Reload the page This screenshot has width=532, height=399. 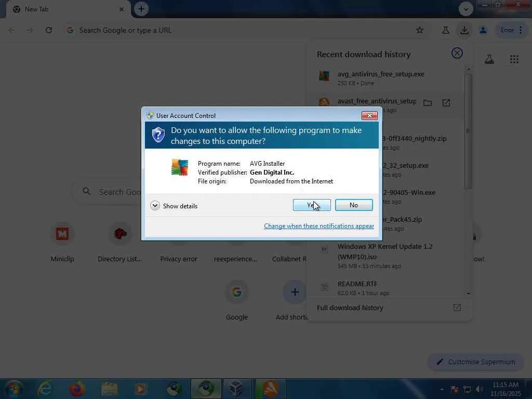(x=49, y=30)
